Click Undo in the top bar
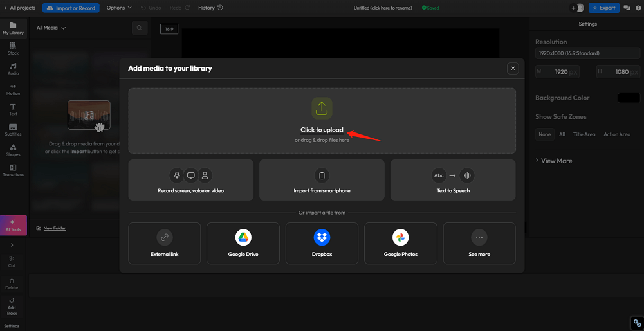644x331 pixels. coord(151,8)
